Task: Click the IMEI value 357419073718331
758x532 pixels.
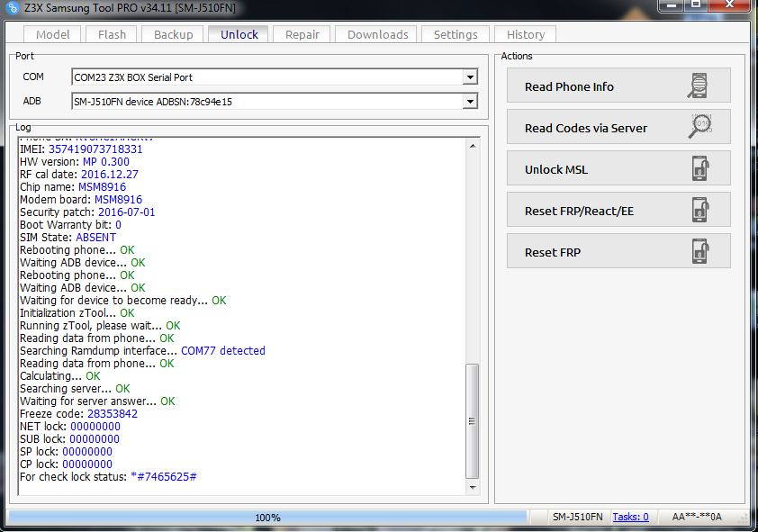Action: 95,149
